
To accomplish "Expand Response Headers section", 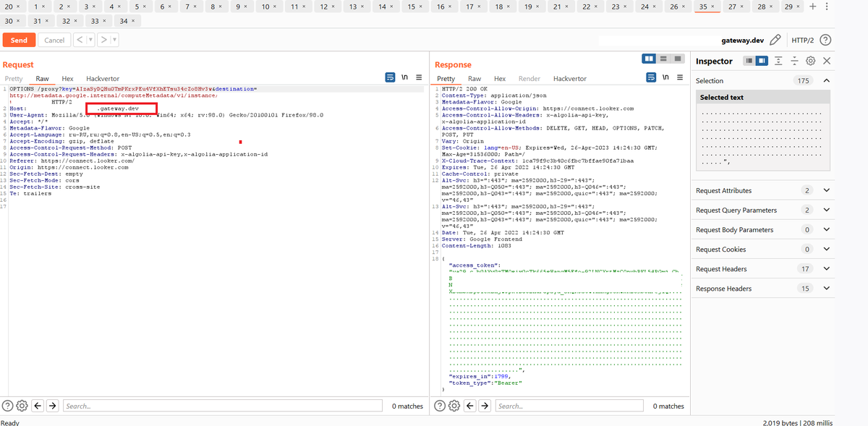I will point(827,288).
